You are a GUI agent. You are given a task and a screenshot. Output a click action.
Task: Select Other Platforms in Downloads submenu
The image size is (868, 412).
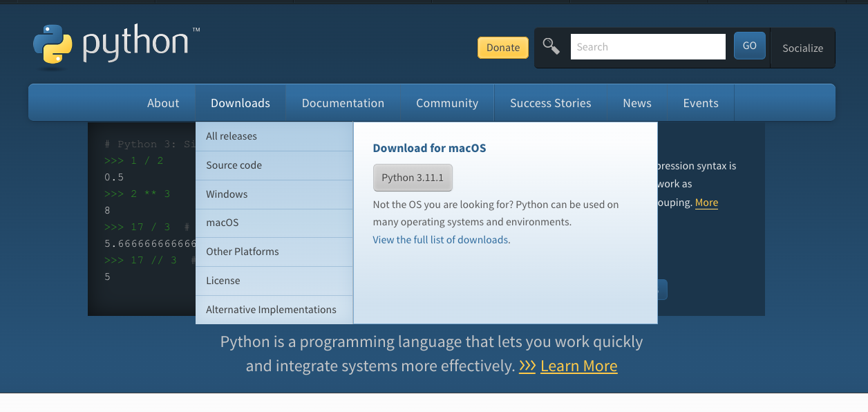coord(274,252)
